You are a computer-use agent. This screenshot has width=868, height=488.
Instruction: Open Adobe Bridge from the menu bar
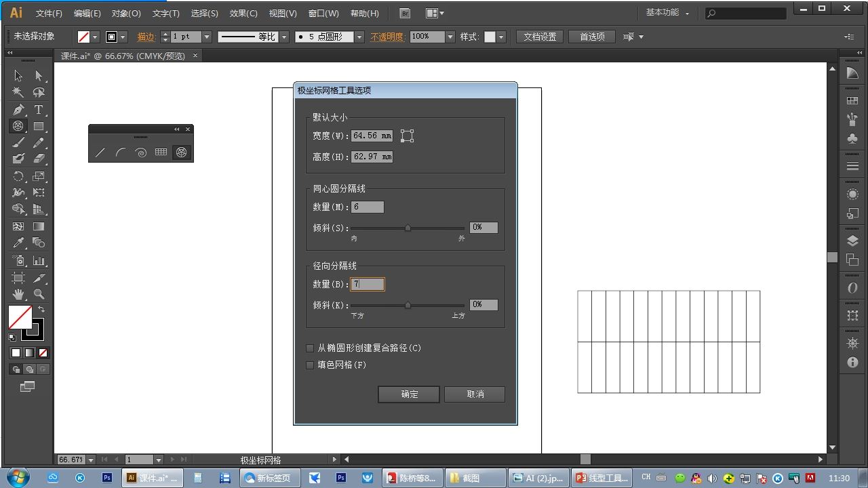tap(405, 13)
